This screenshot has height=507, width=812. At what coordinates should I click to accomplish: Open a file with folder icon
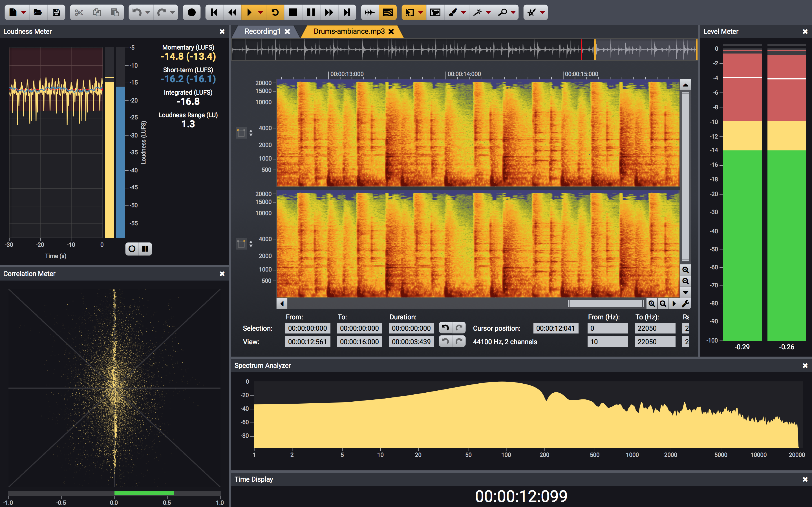[x=38, y=12]
